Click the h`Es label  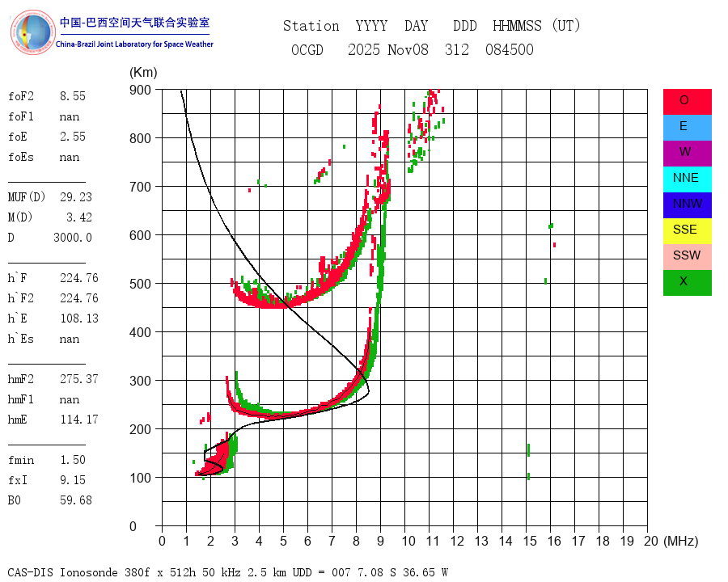pos(20,339)
